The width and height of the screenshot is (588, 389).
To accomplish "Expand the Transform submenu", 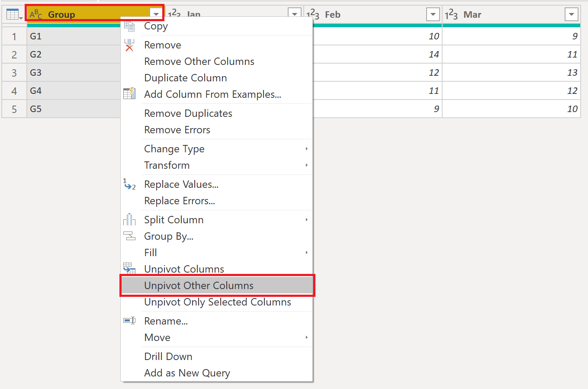I will coord(306,165).
